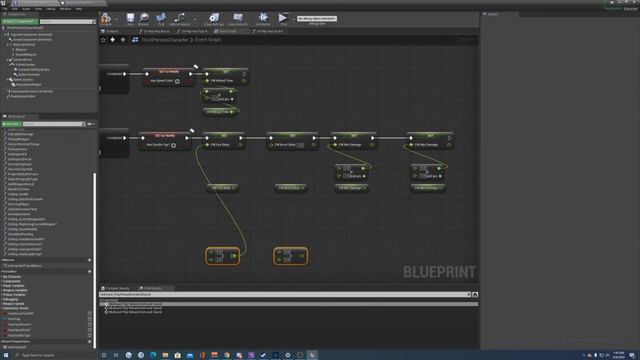Go back with the graph navigation arrow
Viewport: 640px width, 360px height.
pyautogui.click(x=113, y=40)
